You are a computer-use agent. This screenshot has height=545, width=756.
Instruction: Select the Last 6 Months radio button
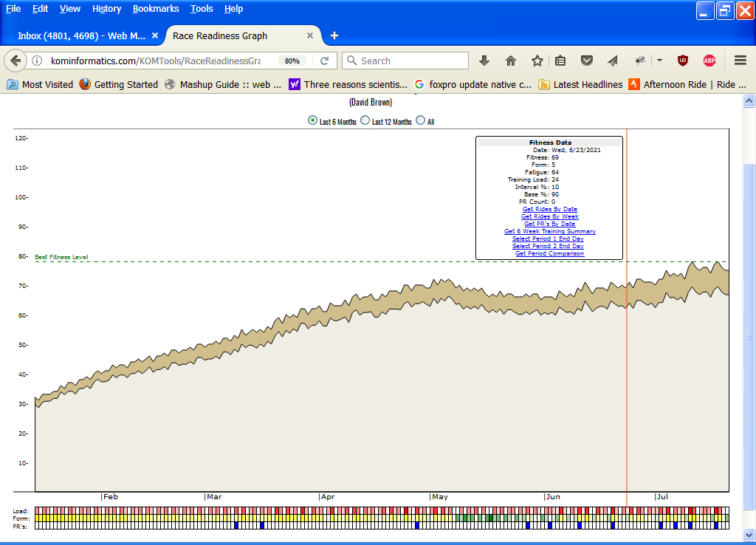[312, 121]
